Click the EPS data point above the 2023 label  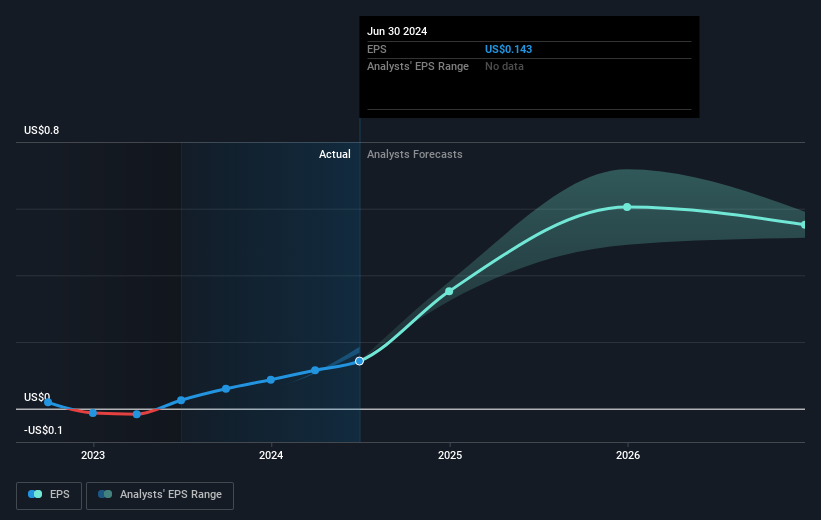pyautogui.click(x=93, y=413)
